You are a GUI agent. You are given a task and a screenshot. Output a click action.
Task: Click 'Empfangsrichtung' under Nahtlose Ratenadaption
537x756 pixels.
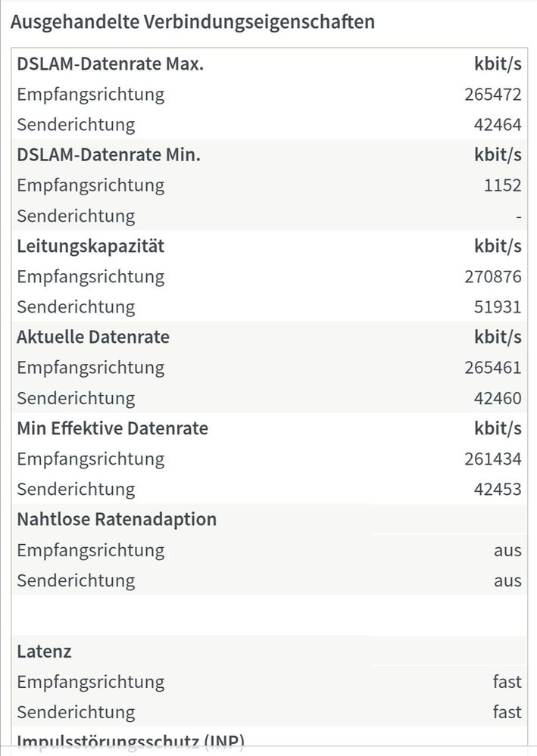[90, 550]
